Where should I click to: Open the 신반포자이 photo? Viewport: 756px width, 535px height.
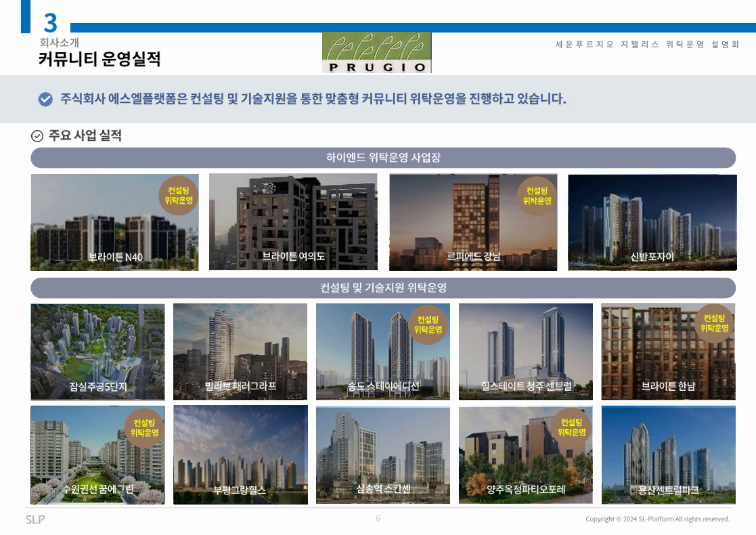click(x=652, y=222)
